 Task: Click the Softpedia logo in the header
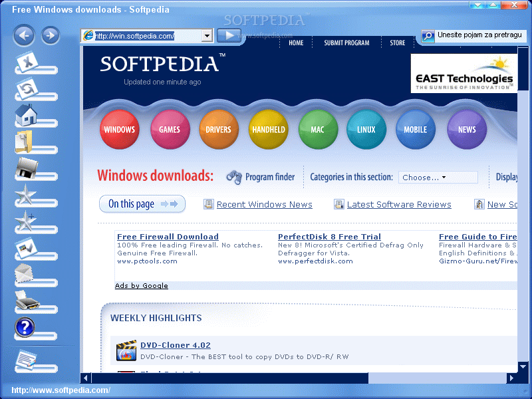pyautogui.click(x=162, y=63)
